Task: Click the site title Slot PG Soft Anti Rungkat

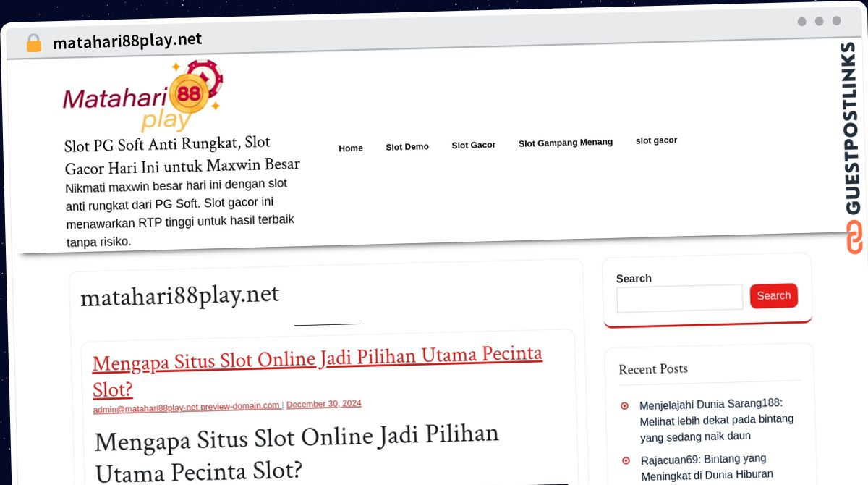Action: 182,155
